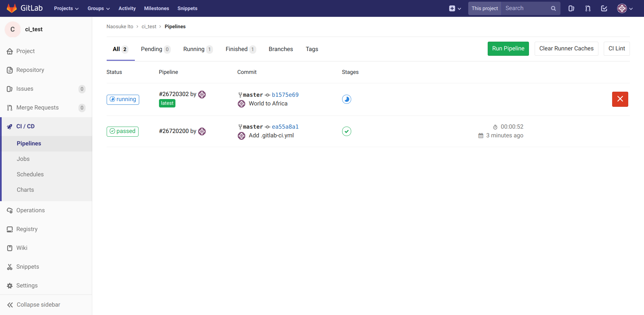Click Naosuke Ito breadcrumb link
Viewport: 644px width, 315px height.
120,27
